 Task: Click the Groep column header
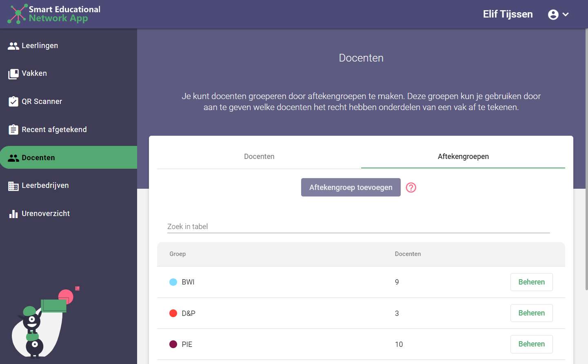click(x=178, y=254)
